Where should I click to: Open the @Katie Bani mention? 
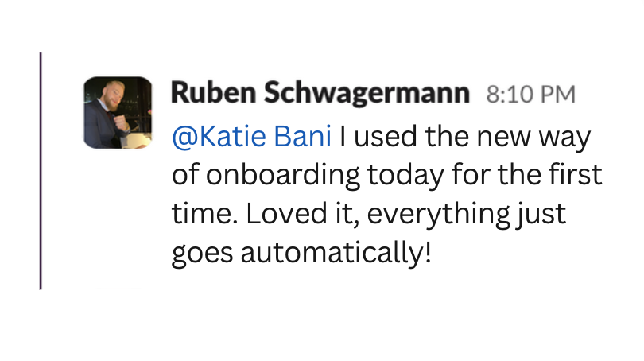[252, 137]
